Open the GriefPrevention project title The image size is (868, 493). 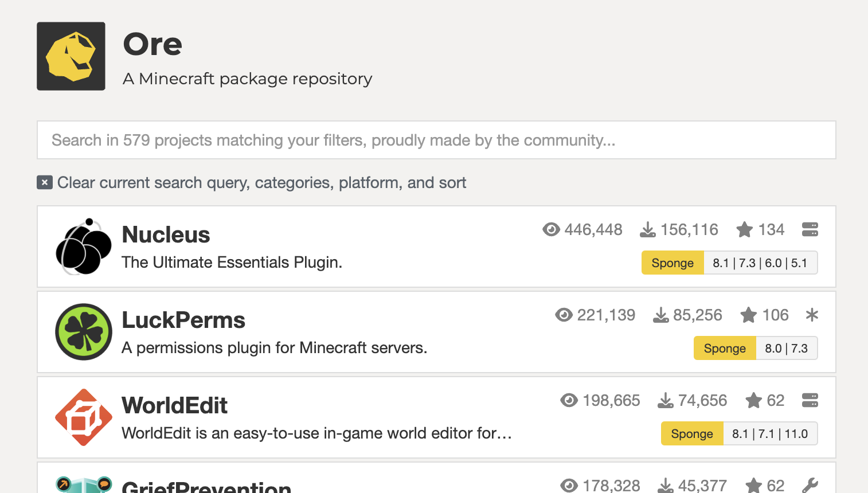click(x=206, y=487)
